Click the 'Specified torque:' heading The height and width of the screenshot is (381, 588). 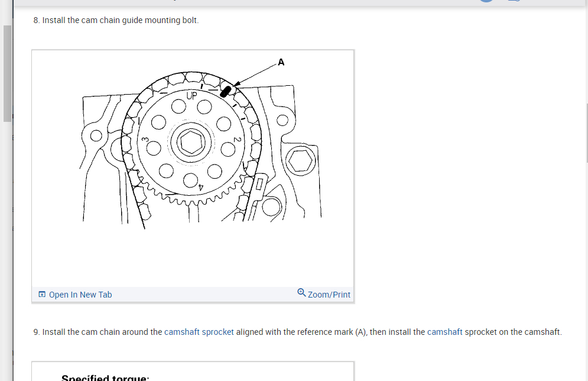click(105, 377)
